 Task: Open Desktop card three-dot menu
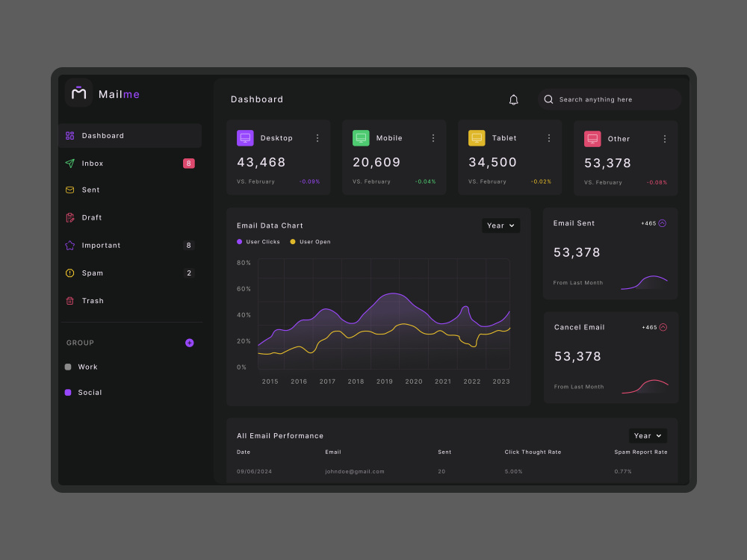tap(317, 138)
